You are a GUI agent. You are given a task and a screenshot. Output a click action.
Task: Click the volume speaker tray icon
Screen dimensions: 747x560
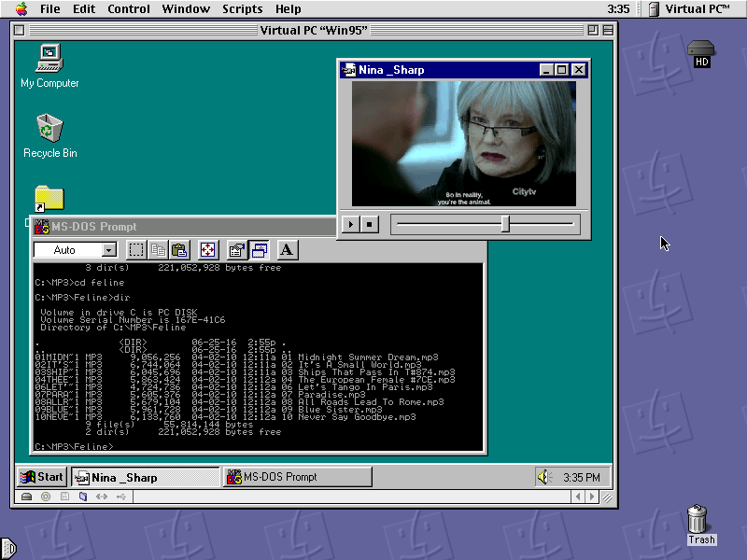(x=544, y=477)
